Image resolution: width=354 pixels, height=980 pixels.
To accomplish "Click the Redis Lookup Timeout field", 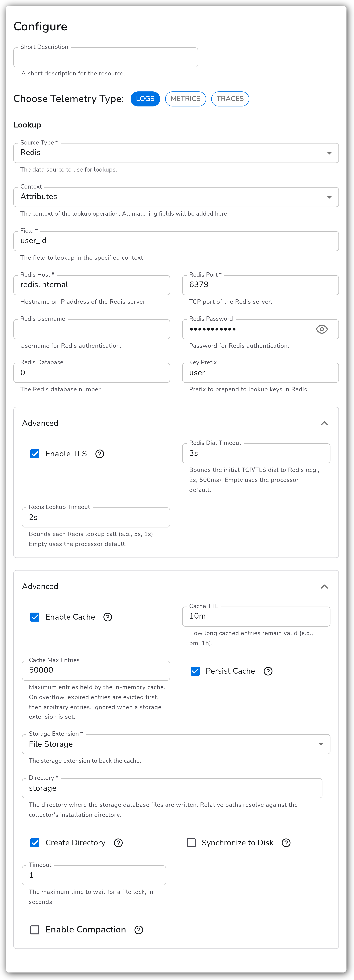I will [96, 517].
